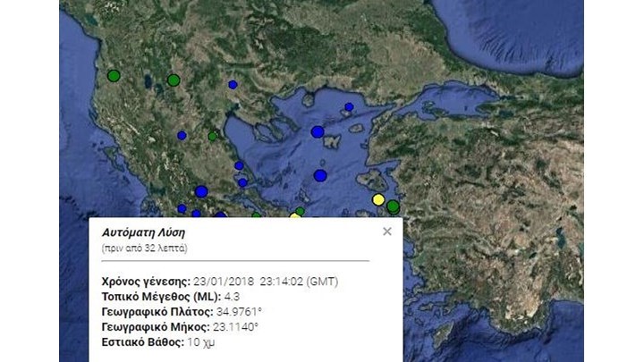
Task: Click the longitude value '23.1140°'
Action: click(235, 327)
